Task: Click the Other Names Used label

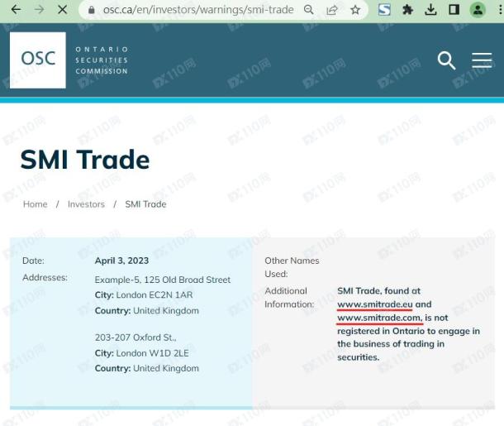Action: pos(292,267)
